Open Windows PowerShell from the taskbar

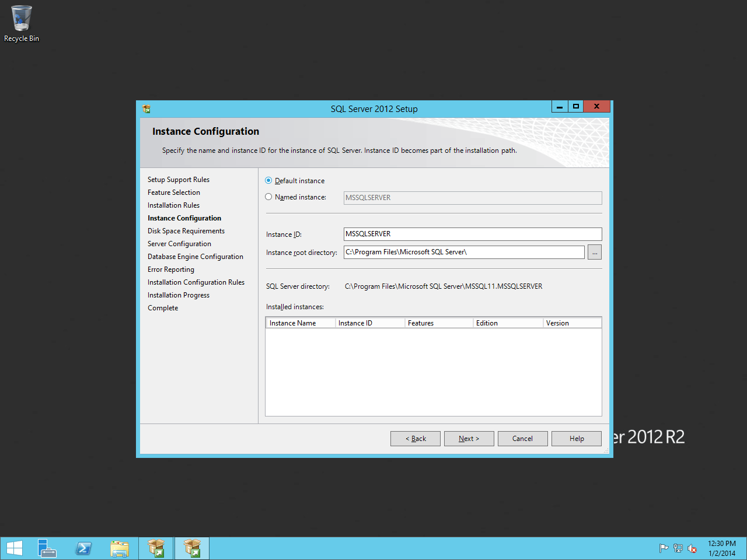coord(84,548)
